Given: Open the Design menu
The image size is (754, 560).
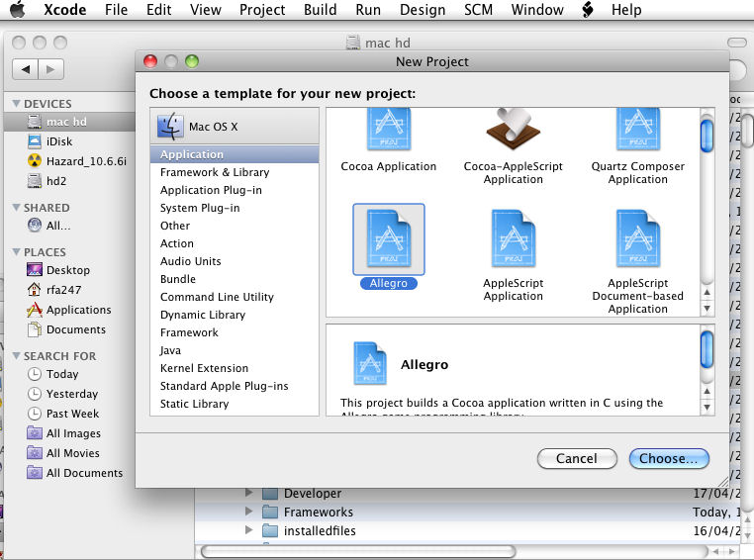Looking at the screenshot, I should pos(423,9).
